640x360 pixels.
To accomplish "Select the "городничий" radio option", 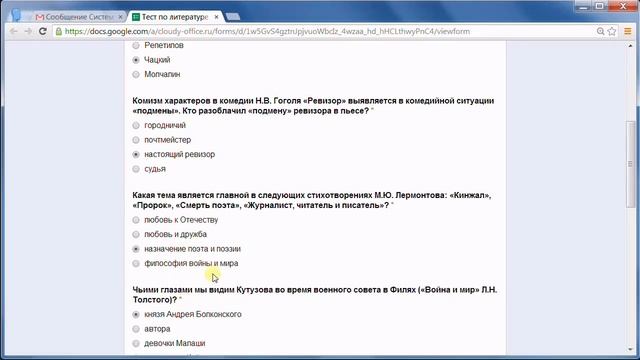I will pos(136,125).
